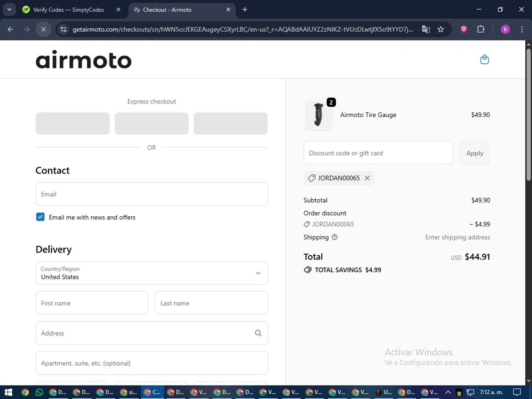Select the active 'C...' Chrome taskbar window
The image size is (532, 399).
tap(153, 392)
